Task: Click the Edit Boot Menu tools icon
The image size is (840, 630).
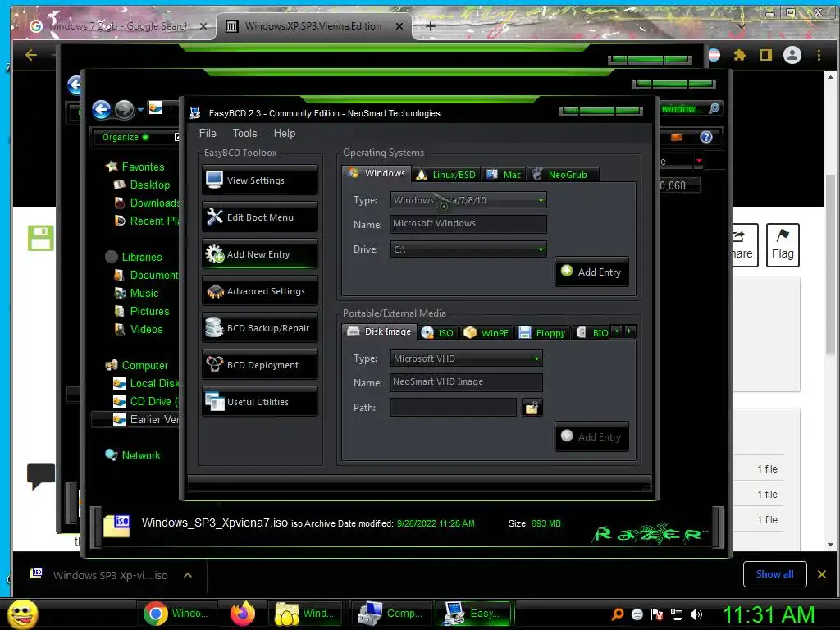Action: (214, 217)
